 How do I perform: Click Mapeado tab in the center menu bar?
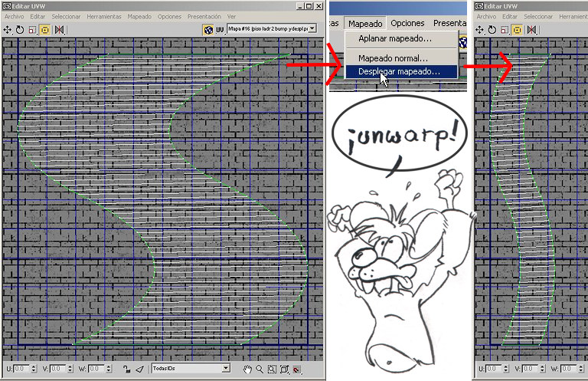[x=365, y=23]
